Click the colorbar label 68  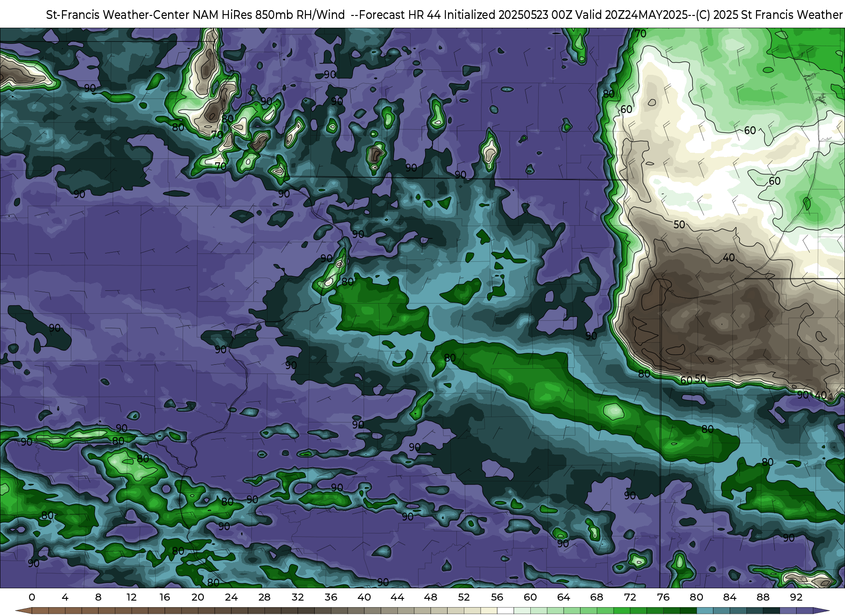[x=597, y=597]
